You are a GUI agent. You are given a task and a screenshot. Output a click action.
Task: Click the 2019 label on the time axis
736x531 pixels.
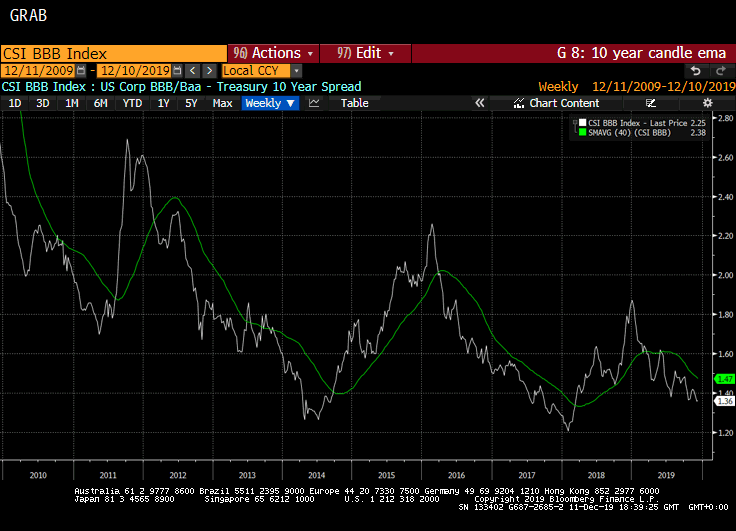coord(666,475)
